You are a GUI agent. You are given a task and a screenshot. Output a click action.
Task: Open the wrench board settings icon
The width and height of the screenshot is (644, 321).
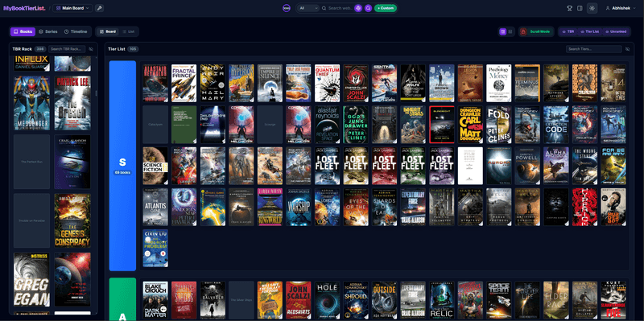[99, 8]
